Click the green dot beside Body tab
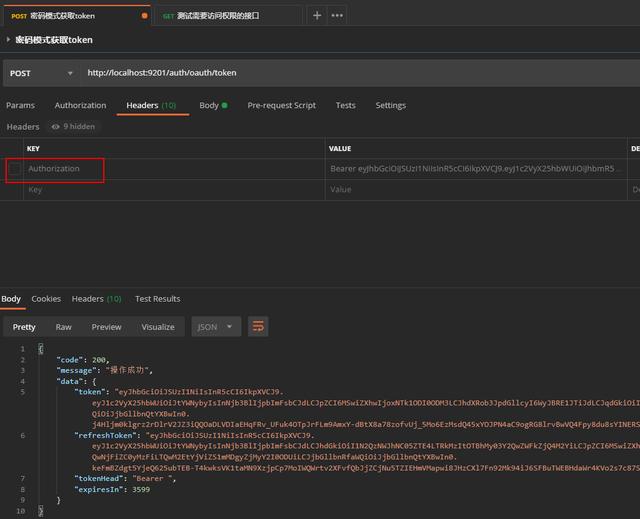 (x=224, y=105)
